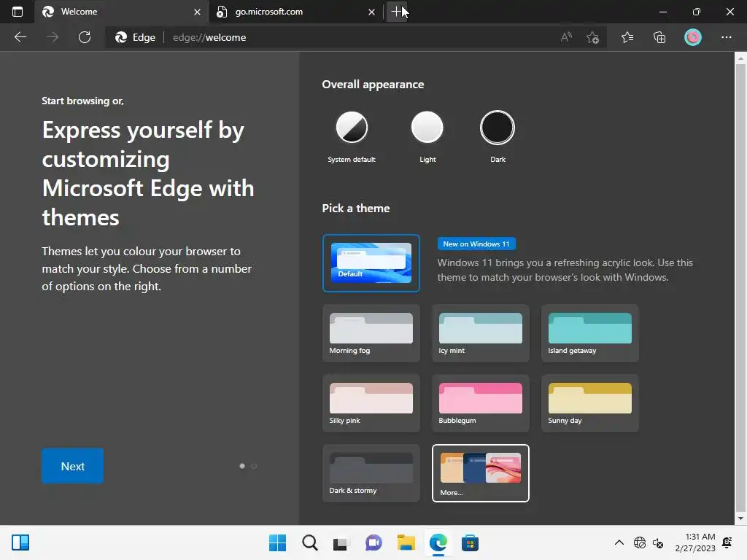747x560 pixels.
Task: Open the profile avatar menu
Action: click(693, 37)
